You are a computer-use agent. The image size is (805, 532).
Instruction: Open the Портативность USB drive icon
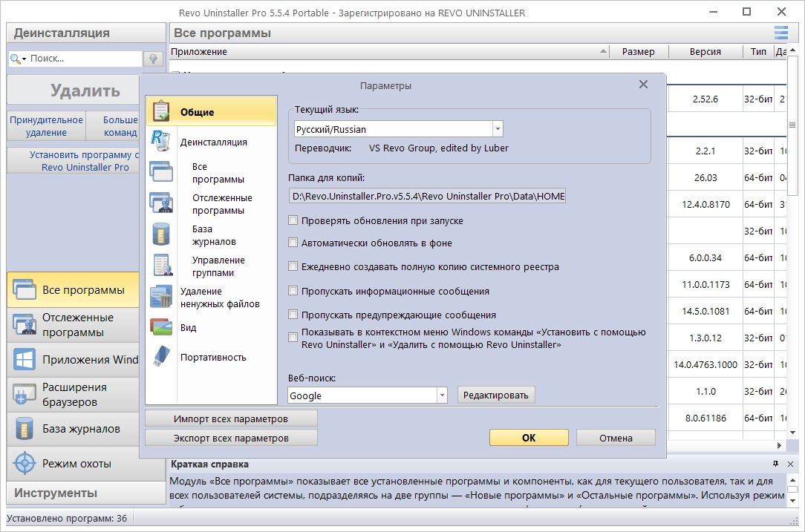click(161, 357)
